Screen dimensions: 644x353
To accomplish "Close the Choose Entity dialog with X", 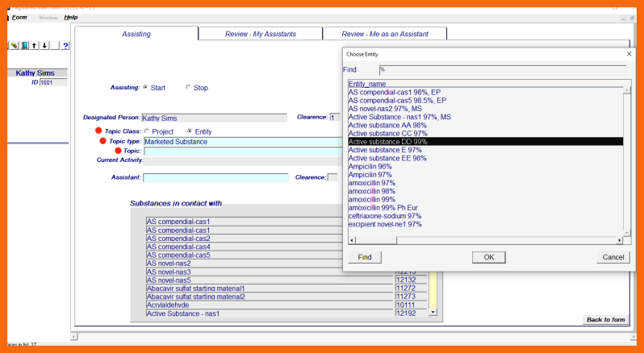I will [x=629, y=53].
